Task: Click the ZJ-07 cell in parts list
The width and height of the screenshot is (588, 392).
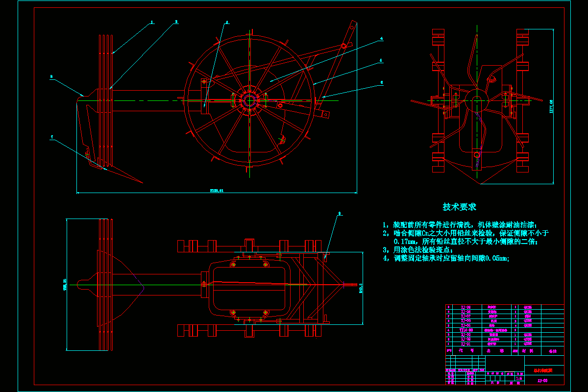Action: [466, 316]
